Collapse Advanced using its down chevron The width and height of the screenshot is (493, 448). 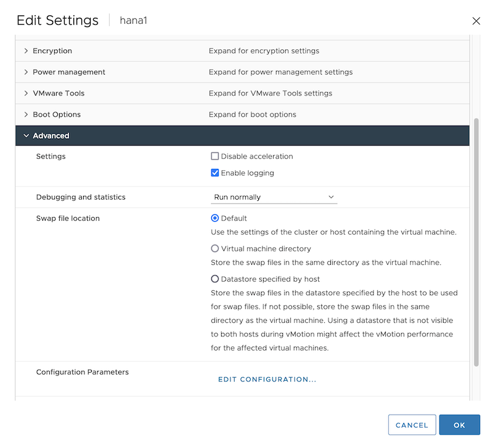[26, 136]
